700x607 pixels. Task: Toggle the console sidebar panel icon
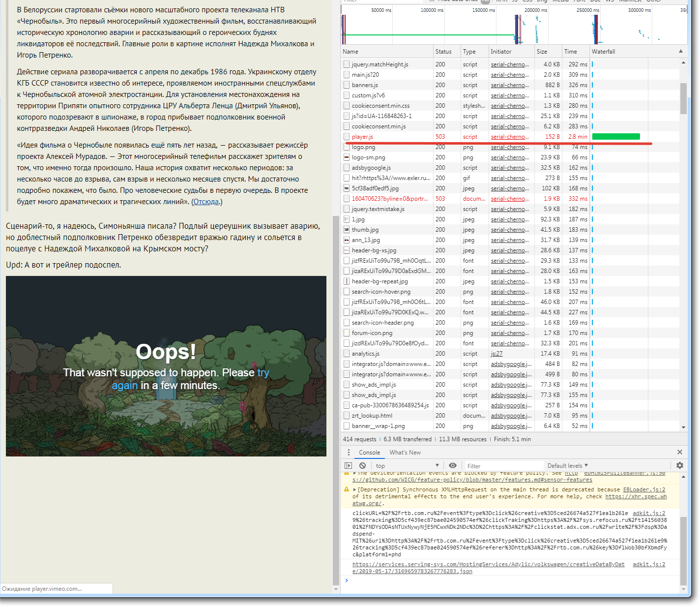pyautogui.click(x=348, y=465)
